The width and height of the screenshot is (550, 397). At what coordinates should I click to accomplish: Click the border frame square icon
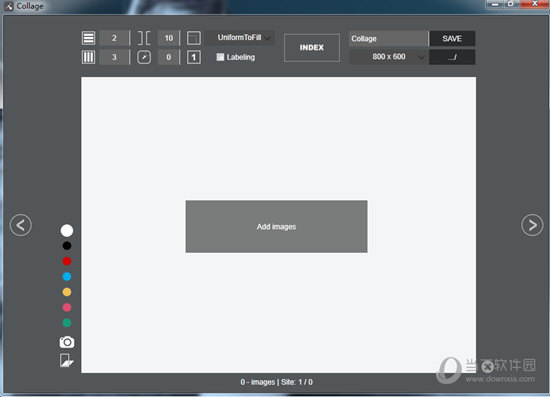(x=194, y=38)
